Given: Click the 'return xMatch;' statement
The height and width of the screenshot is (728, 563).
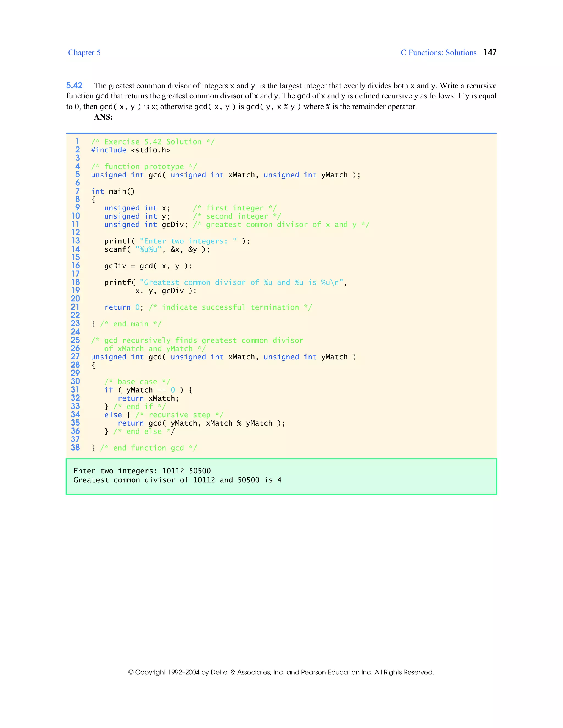Looking at the screenshot, I should pos(148,398).
